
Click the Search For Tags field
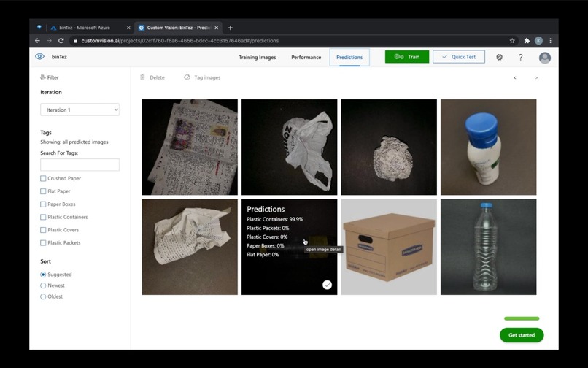(80, 165)
